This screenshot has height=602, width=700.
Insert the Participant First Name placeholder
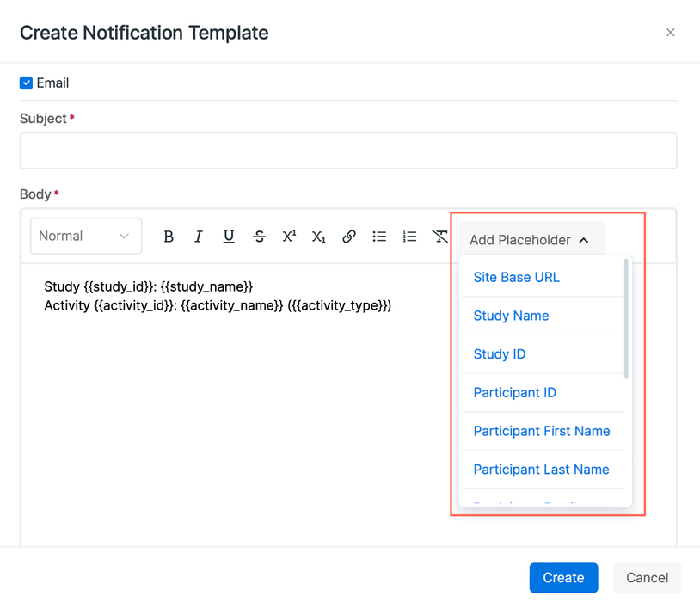click(542, 431)
